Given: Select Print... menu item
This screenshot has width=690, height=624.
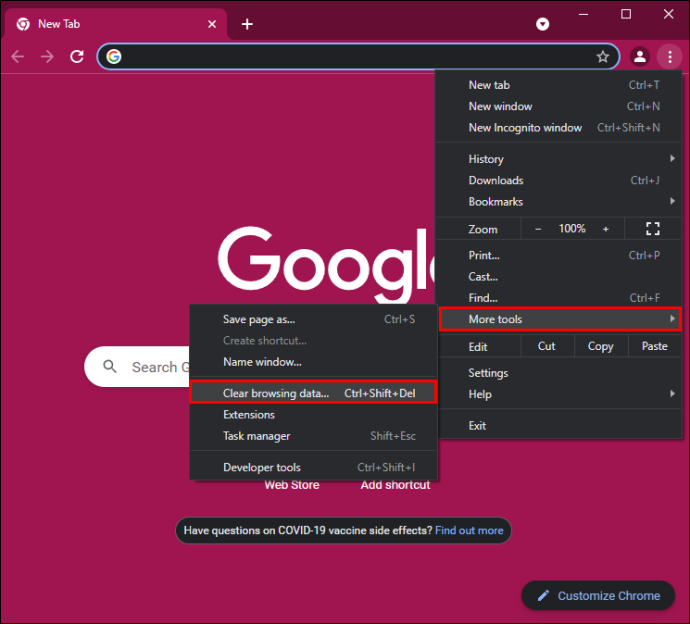Looking at the screenshot, I should coord(559,255).
